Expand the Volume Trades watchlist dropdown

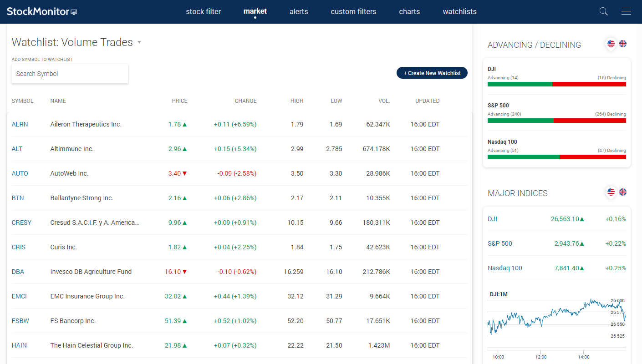(x=139, y=42)
